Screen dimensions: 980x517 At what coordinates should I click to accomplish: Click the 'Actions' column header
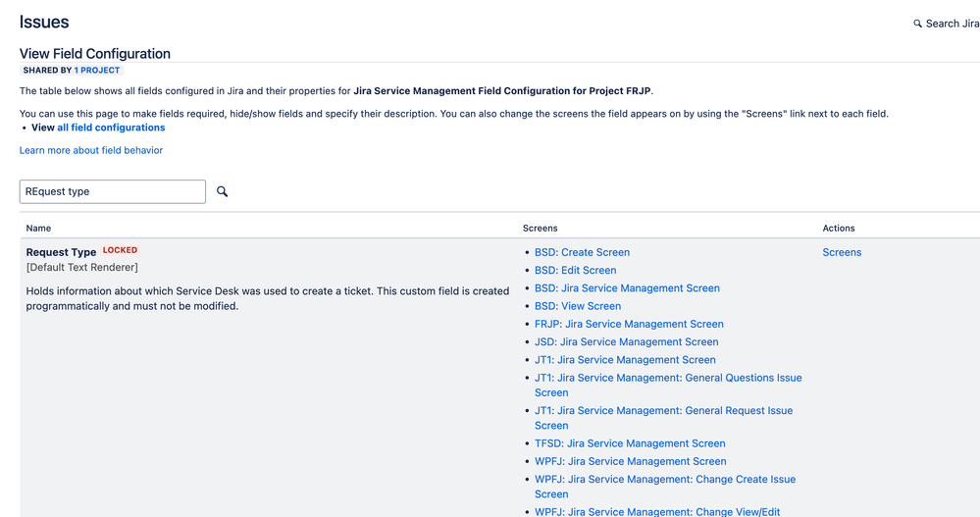[x=839, y=229]
